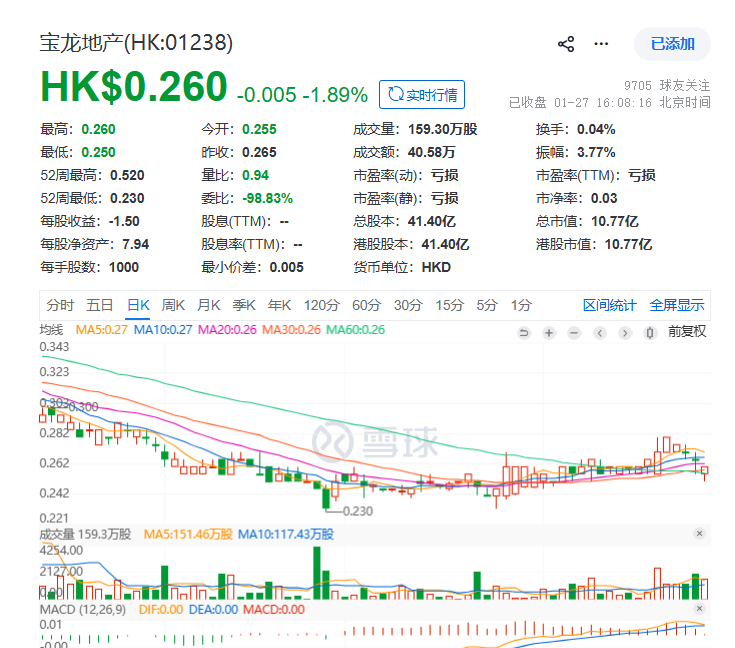Switch to the 60分 chart tab
Viewport: 735px width, 648px height.
(x=367, y=305)
